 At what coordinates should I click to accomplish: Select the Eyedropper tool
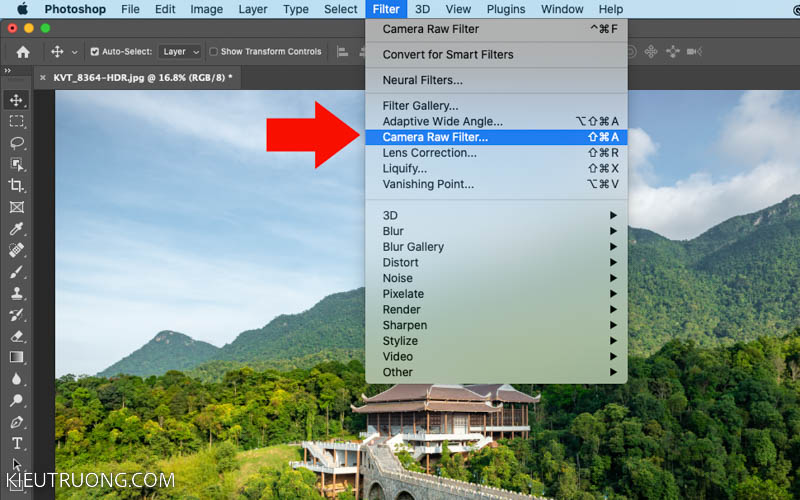16,228
